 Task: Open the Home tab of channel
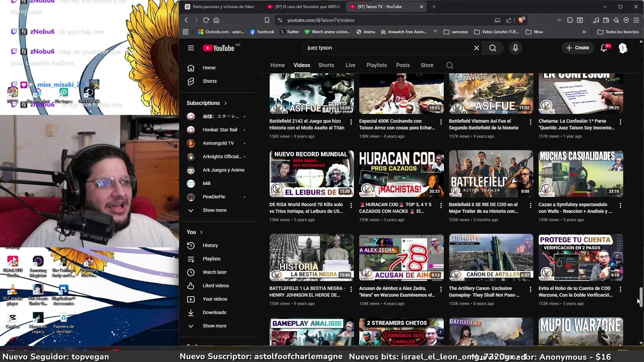click(x=277, y=65)
